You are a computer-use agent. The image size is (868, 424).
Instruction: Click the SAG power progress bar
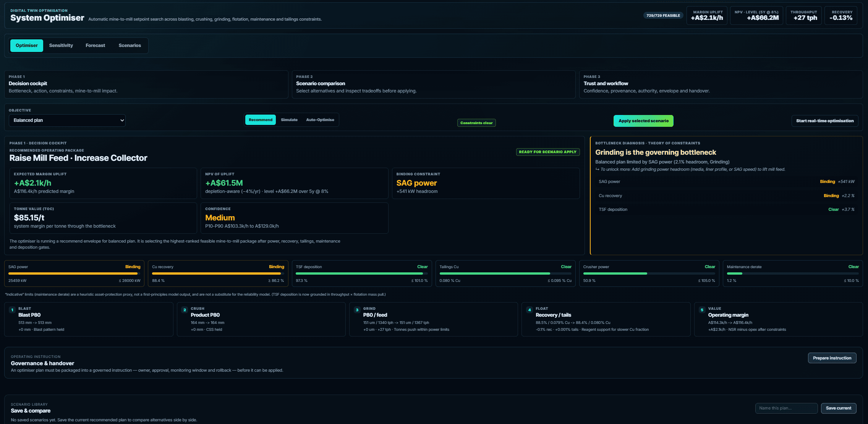[74, 273]
